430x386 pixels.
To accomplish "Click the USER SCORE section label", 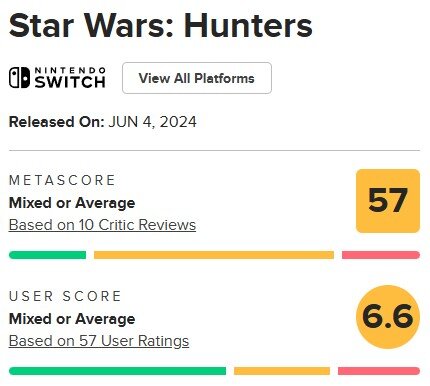I will click(x=65, y=296).
